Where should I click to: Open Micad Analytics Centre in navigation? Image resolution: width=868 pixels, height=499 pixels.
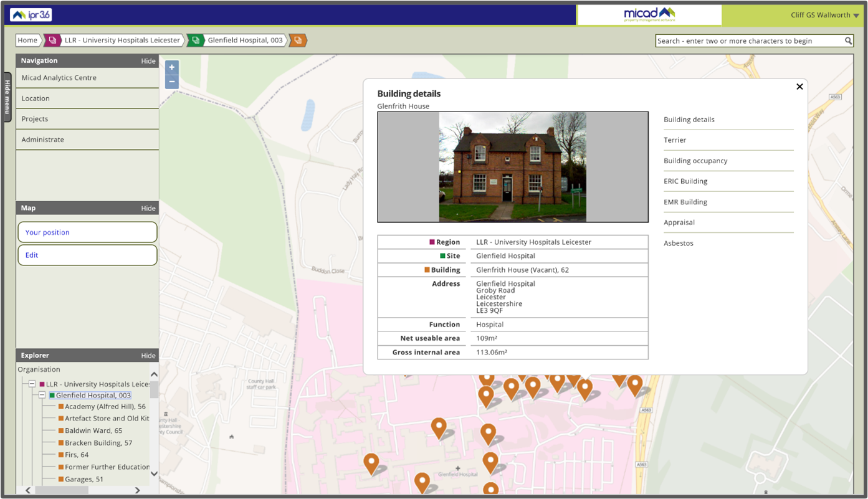[x=59, y=78]
